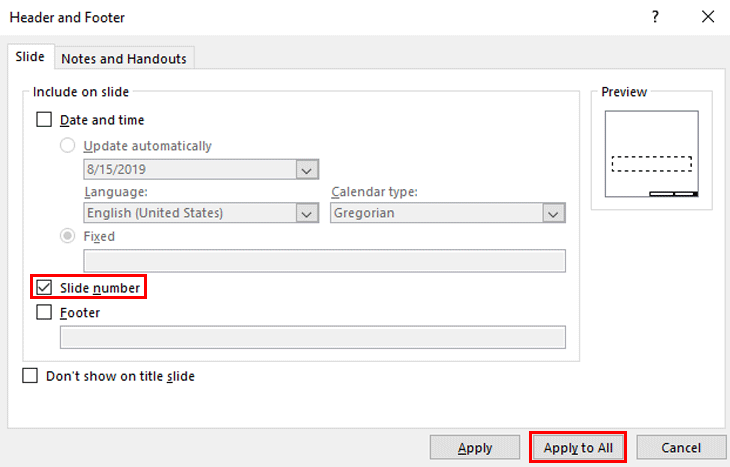Click the dashed placeholder in Preview
730x467 pixels.
[x=652, y=164]
